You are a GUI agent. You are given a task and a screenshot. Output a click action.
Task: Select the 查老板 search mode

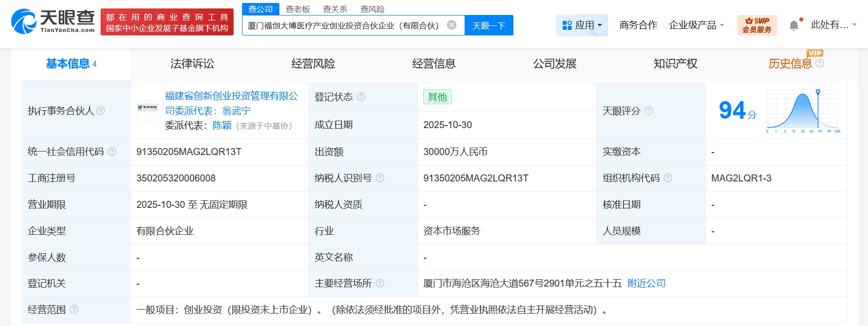click(x=298, y=9)
